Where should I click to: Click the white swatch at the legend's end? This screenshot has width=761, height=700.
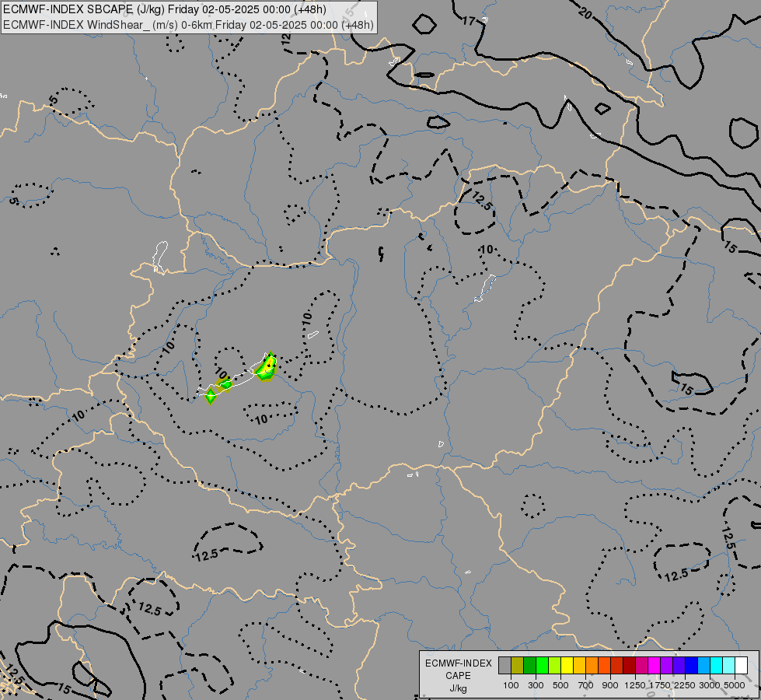pyautogui.click(x=741, y=666)
